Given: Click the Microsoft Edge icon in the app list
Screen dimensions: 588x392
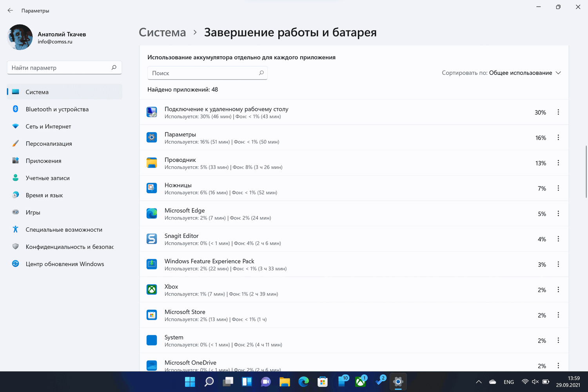Looking at the screenshot, I should [x=152, y=214].
